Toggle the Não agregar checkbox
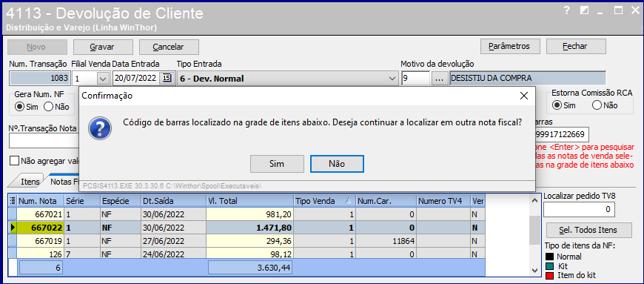This screenshot has height=284, width=644. [x=15, y=160]
